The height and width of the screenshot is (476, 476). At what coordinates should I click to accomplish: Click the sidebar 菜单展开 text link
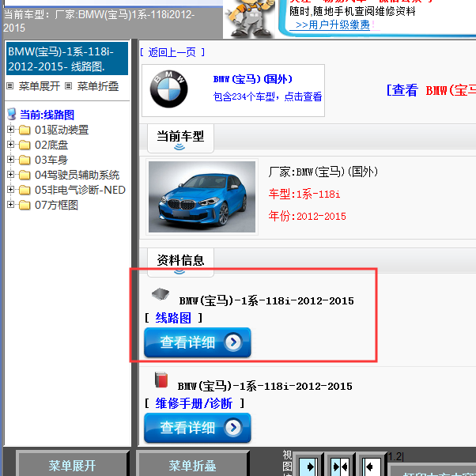pyautogui.click(x=40, y=86)
